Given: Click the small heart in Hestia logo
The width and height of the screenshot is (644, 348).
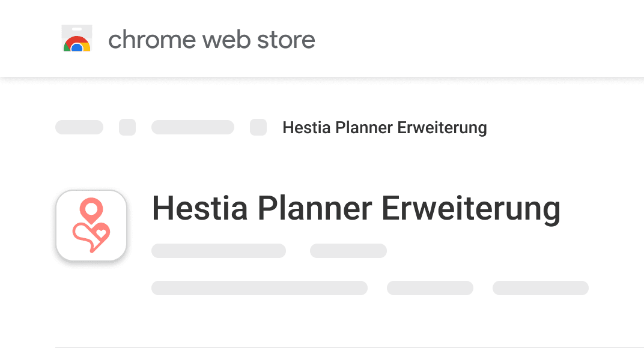Looking at the screenshot, I should coord(100,231).
